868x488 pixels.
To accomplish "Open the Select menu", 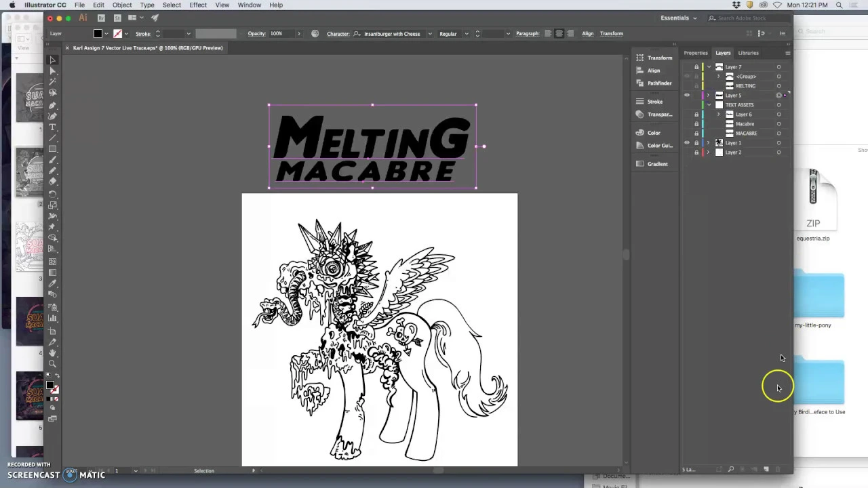I will [x=172, y=5].
